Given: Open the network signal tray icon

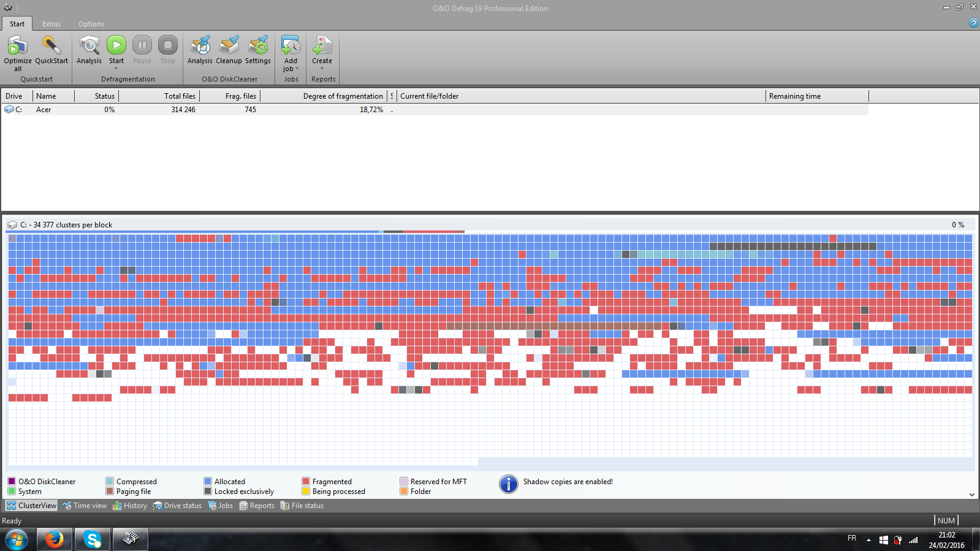Looking at the screenshot, I should 913,540.
